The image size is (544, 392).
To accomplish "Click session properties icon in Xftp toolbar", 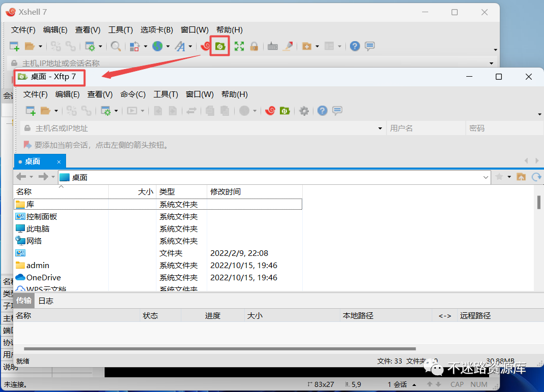I will [x=106, y=111].
